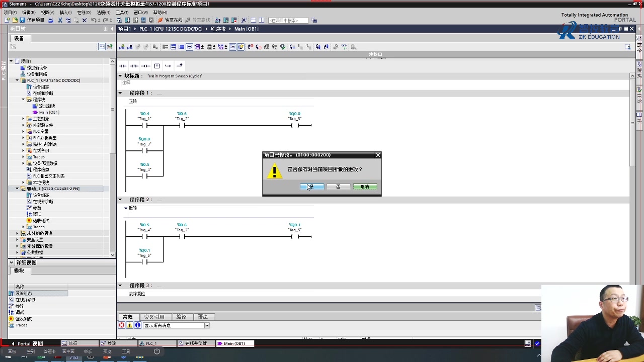Cancel the save dialog with 取消
Viewport: 644px width, 362px height.
click(x=365, y=187)
